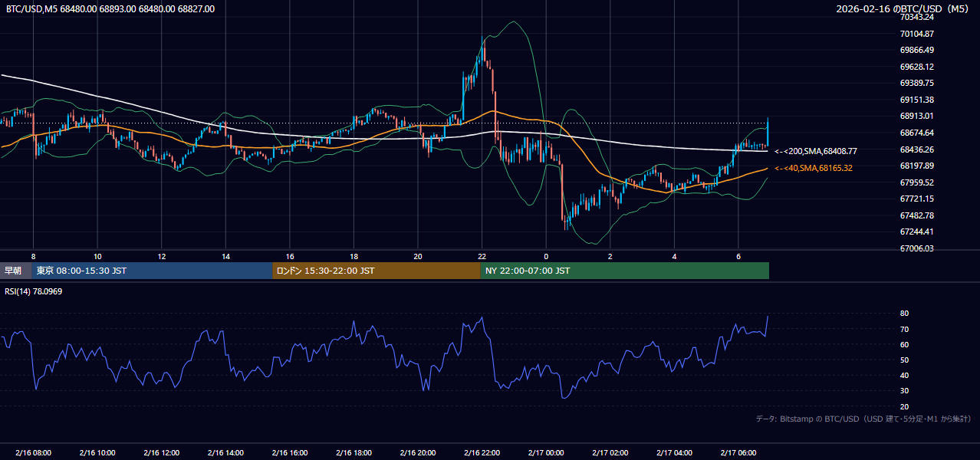Click price axis label 67244.41

[916, 232]
